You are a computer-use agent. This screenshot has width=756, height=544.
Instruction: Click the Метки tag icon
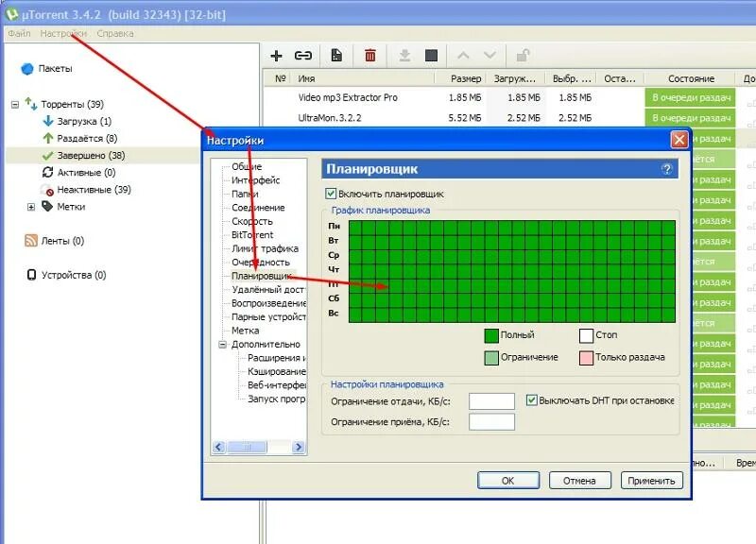click(47, 206)
